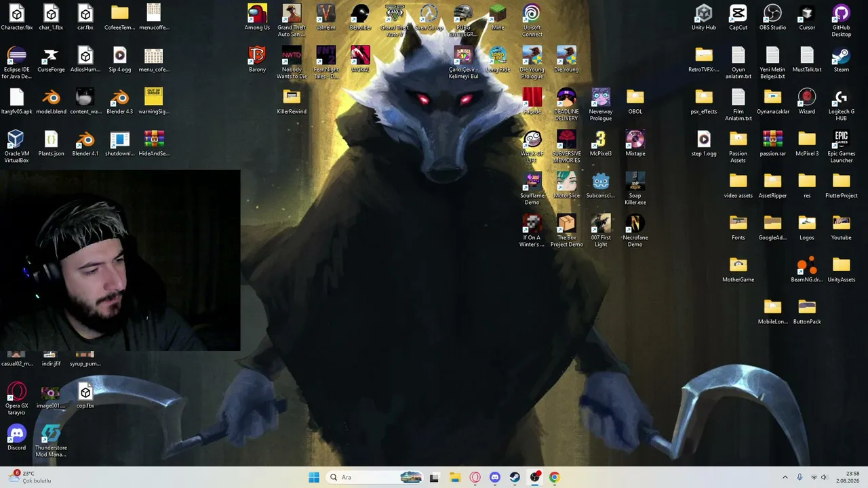Select the UnityAssets folder
This screenshot has height=488, width=868.
(841, 270)
